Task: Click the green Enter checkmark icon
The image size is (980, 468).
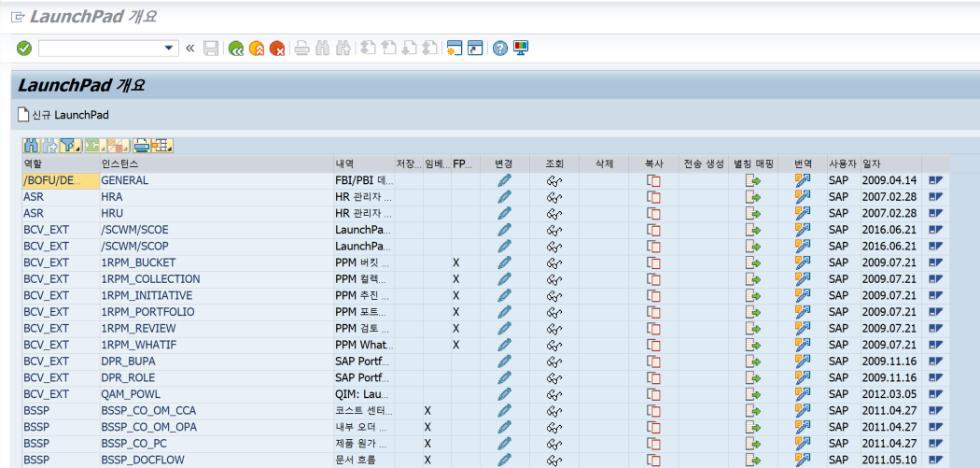Action: pos(23,49)
